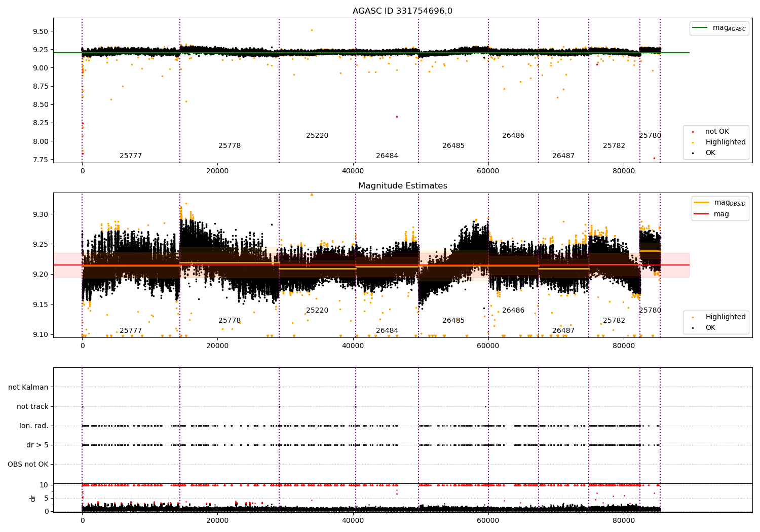760x532 pixels.
Task: Click the orange line sample beside mag OBSID
Action: (701, 203)
